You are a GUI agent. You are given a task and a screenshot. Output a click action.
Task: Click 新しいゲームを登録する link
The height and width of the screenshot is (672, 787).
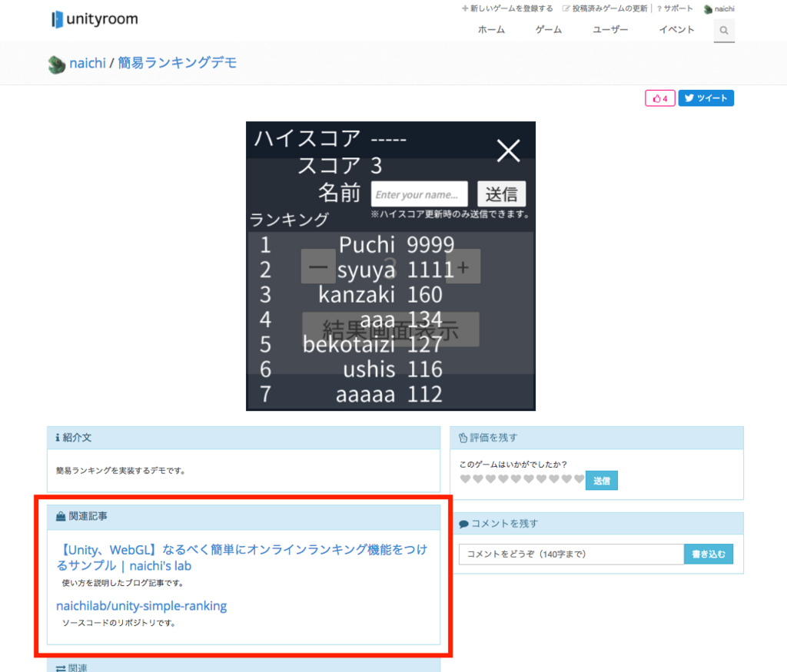tap(507, 8)
